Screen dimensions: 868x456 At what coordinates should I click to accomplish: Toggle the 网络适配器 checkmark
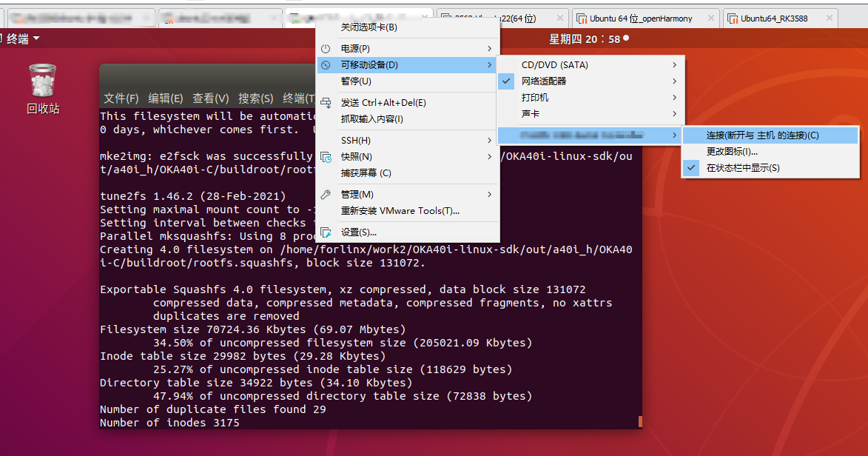(x=507, y=81)
